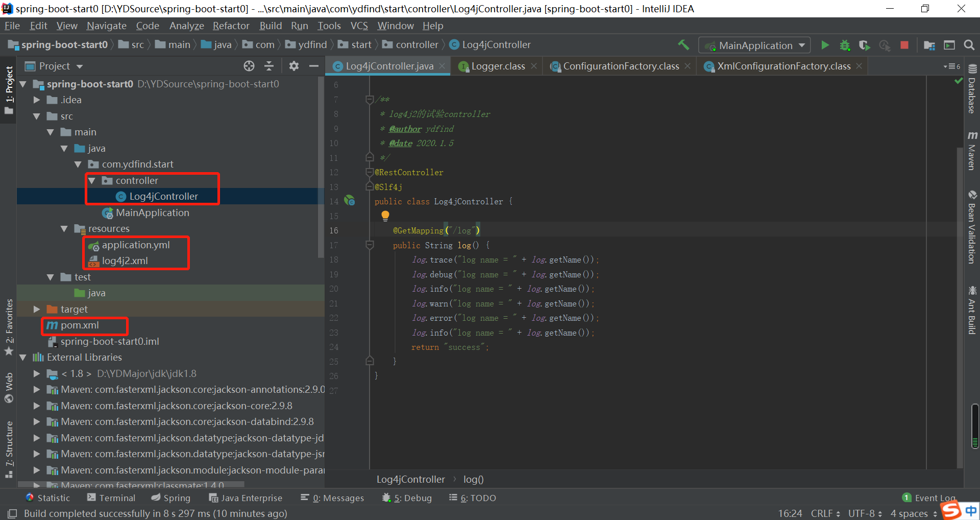Collapse the src folder
Screen dimensions: 980x520
(x=37, y=116)
